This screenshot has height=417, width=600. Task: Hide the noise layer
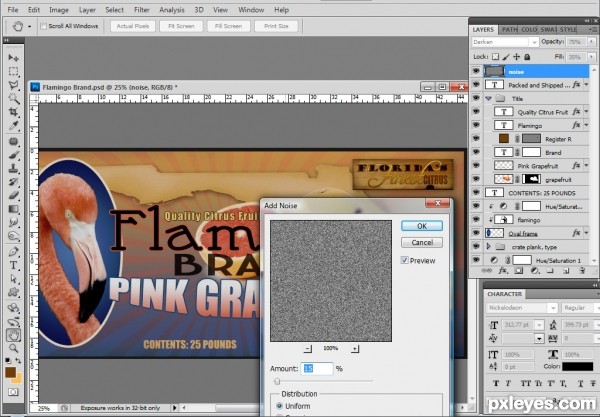[x=476, y=72]
